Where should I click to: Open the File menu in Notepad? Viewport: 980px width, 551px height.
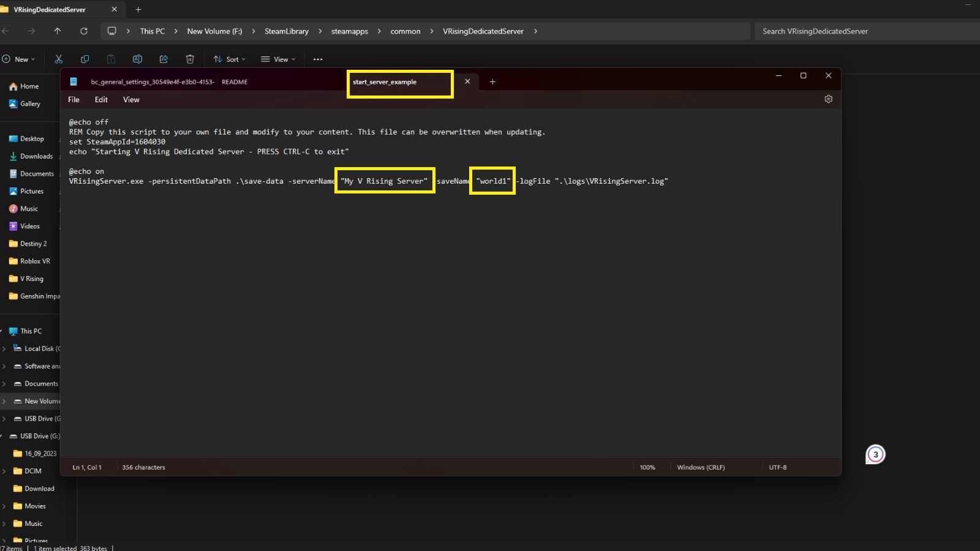[x=73, y=99]
